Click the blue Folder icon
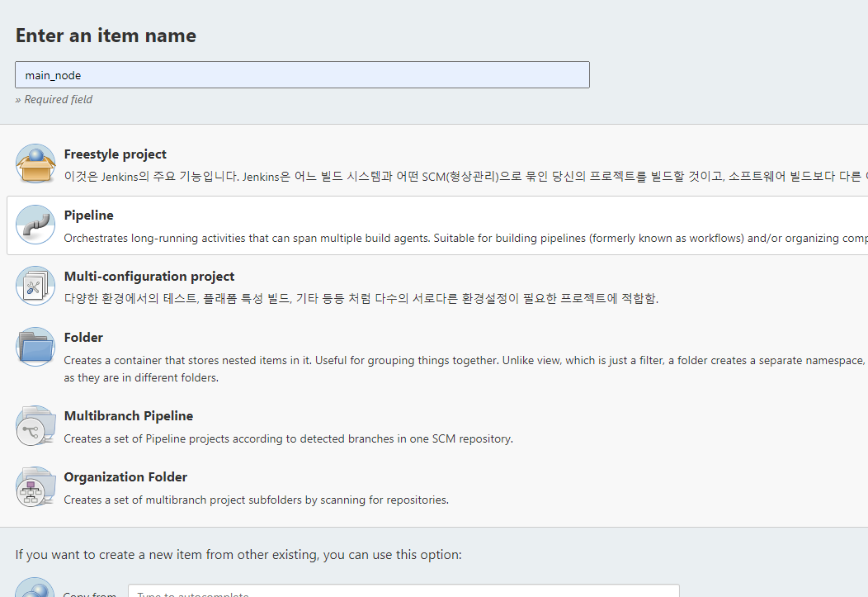This screenshot has height=597, width=868. click(35, 348)
